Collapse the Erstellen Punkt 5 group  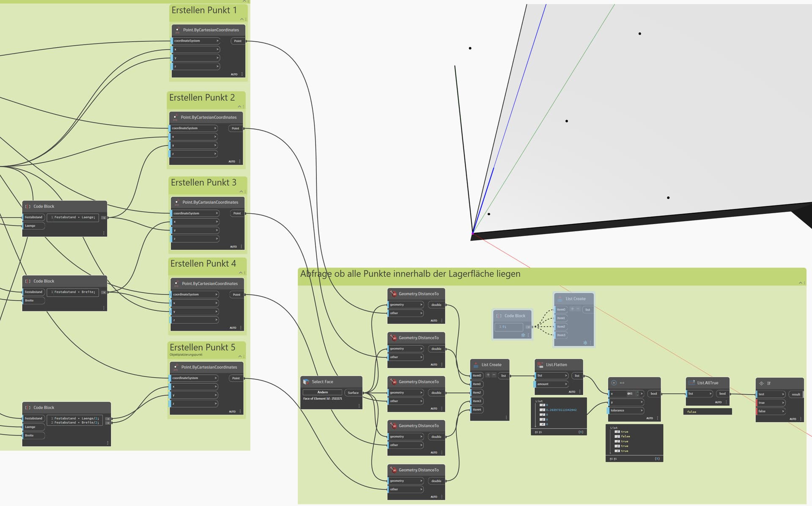[x=240, y=356]
